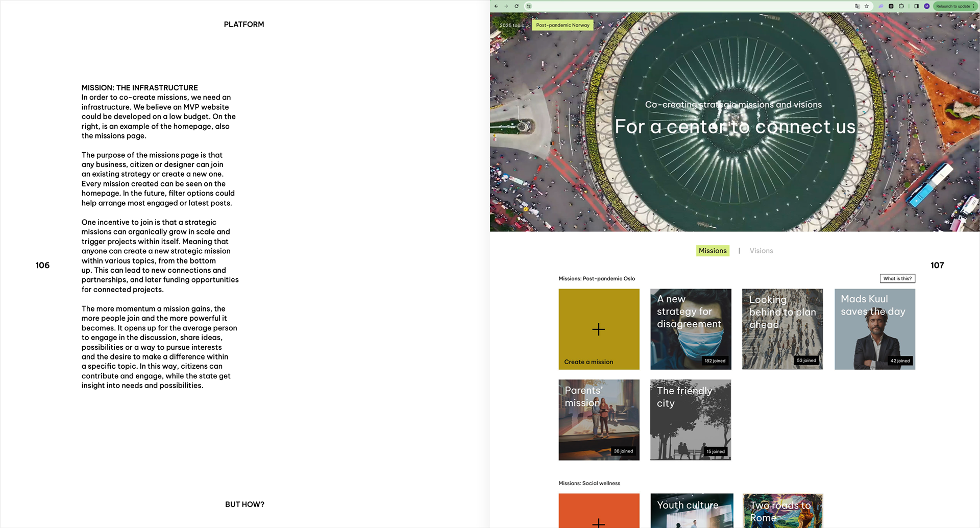Switch to the Missions tab
This screenshot has width=980, height=528.
tap(713, 251)
